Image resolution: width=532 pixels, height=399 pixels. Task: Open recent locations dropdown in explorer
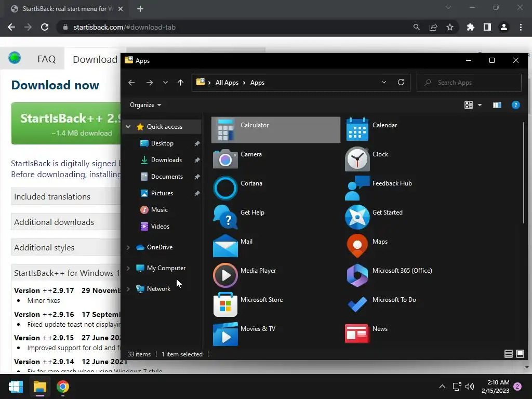point(165,83)
